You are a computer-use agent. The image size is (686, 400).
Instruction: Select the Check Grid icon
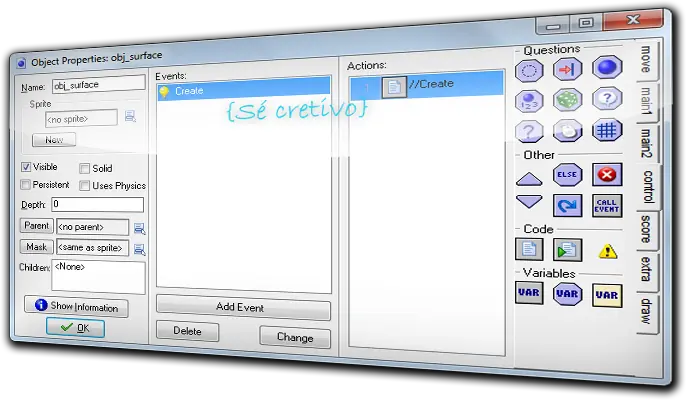point(607,130)
